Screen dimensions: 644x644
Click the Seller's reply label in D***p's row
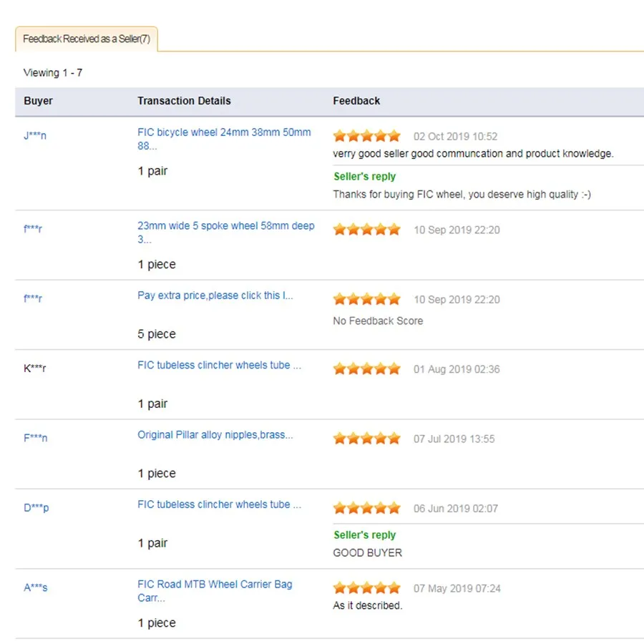[365, 535]
